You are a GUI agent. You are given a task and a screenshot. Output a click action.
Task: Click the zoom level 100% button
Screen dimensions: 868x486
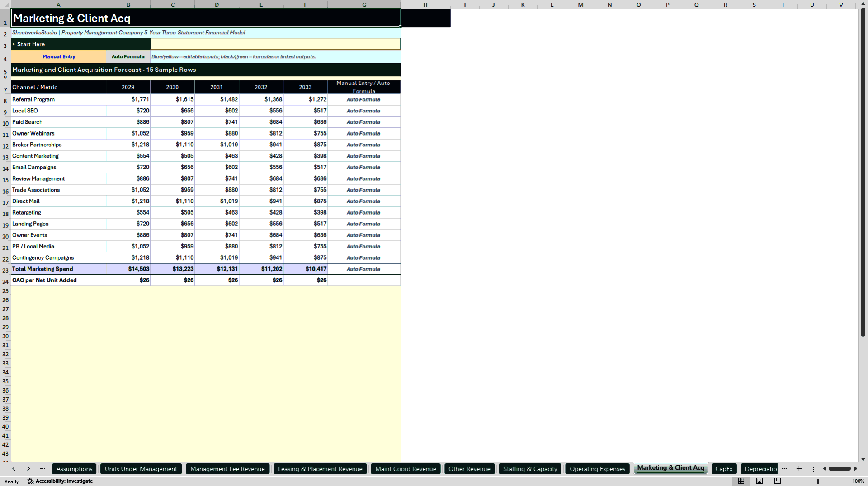[x=858, y=481]
